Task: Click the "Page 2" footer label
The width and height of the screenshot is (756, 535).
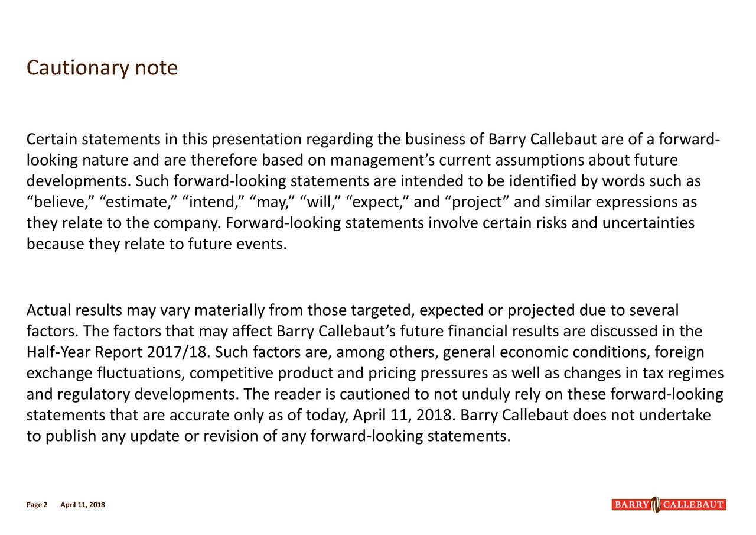Action: pyautogui.click(x=37, y=505)
